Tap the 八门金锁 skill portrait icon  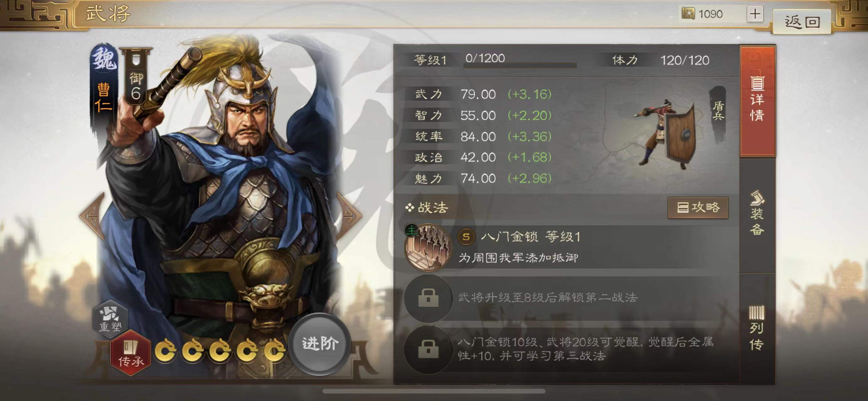[428, 248]
